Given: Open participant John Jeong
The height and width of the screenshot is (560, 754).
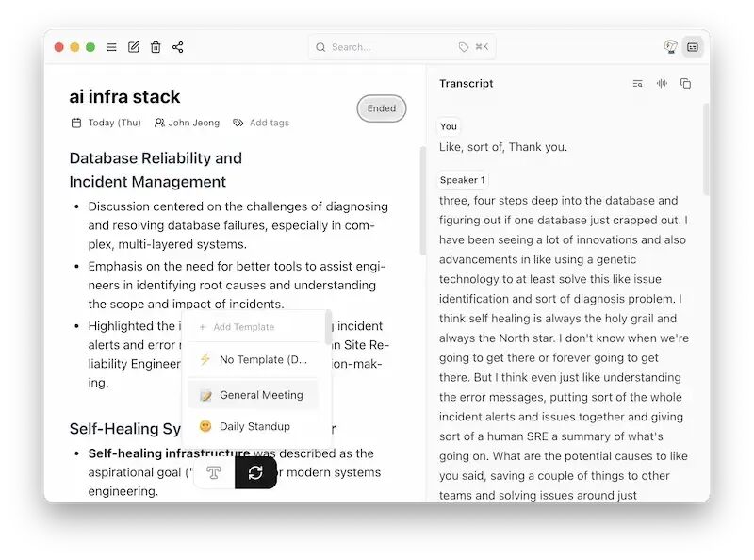Looking at the screenshot, I should 194,123.
